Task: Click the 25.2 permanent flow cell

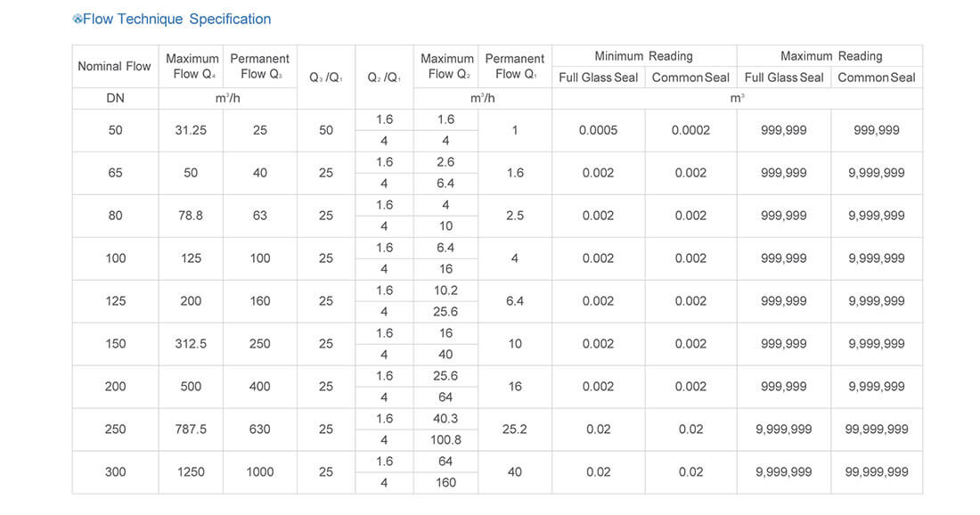Action: [x=514, y=429]
